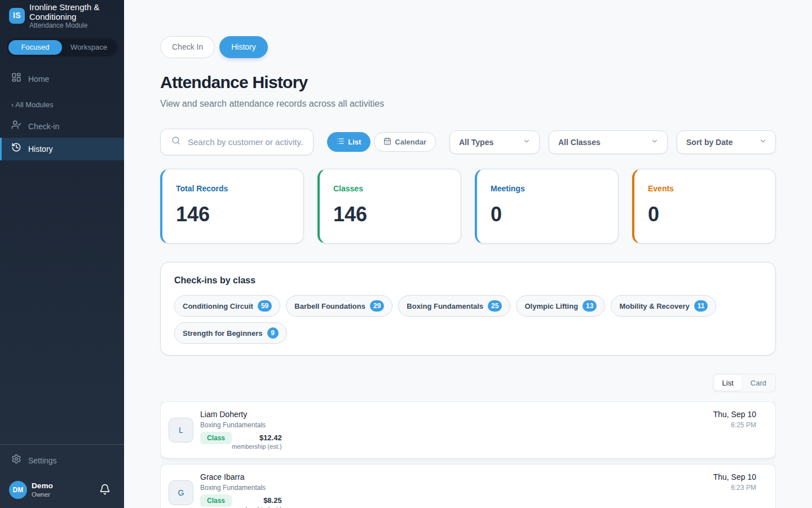Choose Card layout for records

[x=758, y=383]
